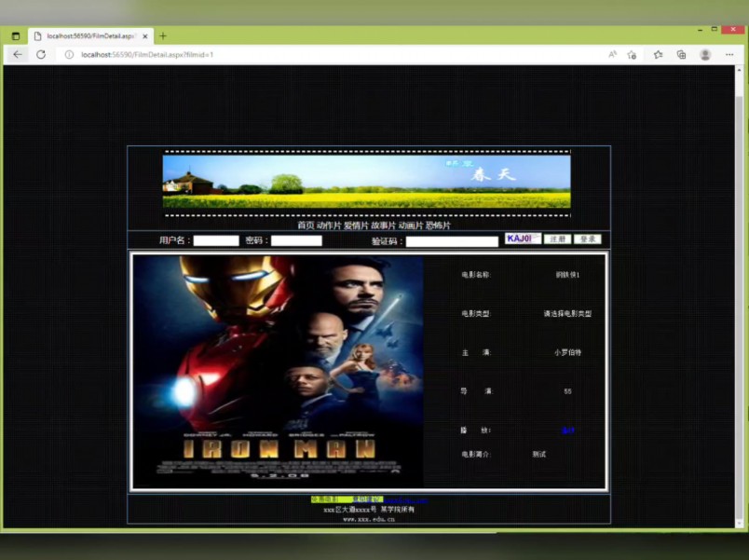Open the 动画片 category
Viewport: 749px width, 560px height.
click(x=410, y=225)
